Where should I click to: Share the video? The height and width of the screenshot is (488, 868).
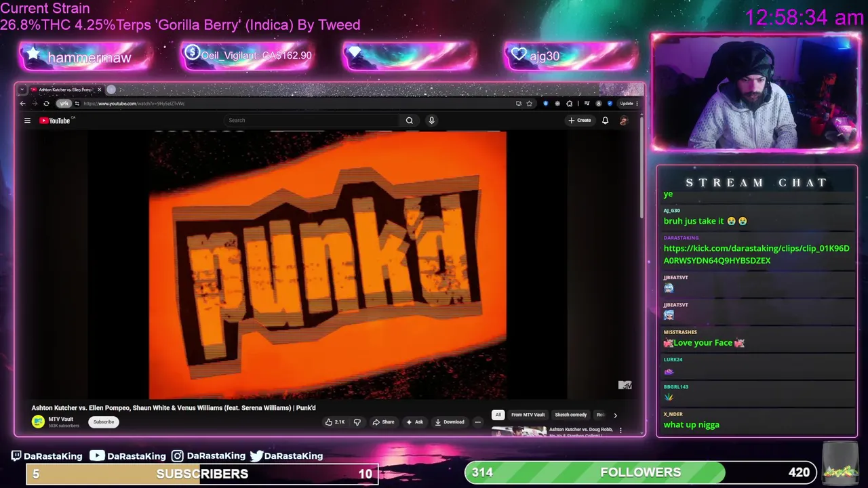pos(383,422)
